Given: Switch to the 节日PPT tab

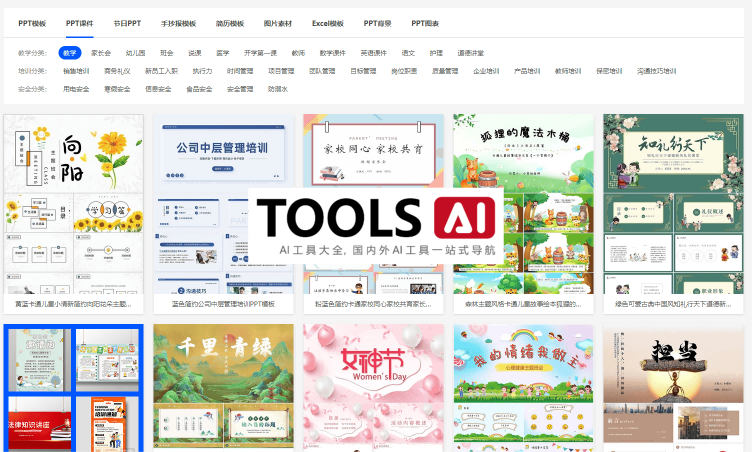Looking at the screenshot, I should tap(127, 22).
